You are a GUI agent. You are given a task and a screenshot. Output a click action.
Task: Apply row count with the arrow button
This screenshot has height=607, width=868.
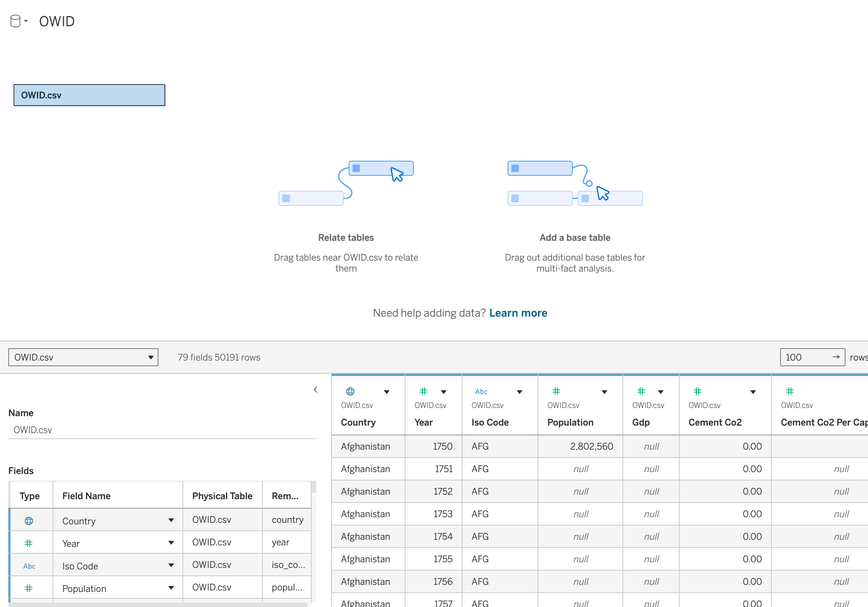836,357
